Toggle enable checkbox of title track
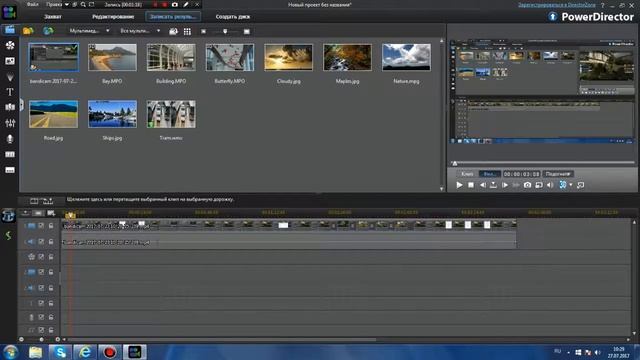Screen dimensions: 640x360 pos(41,303)
